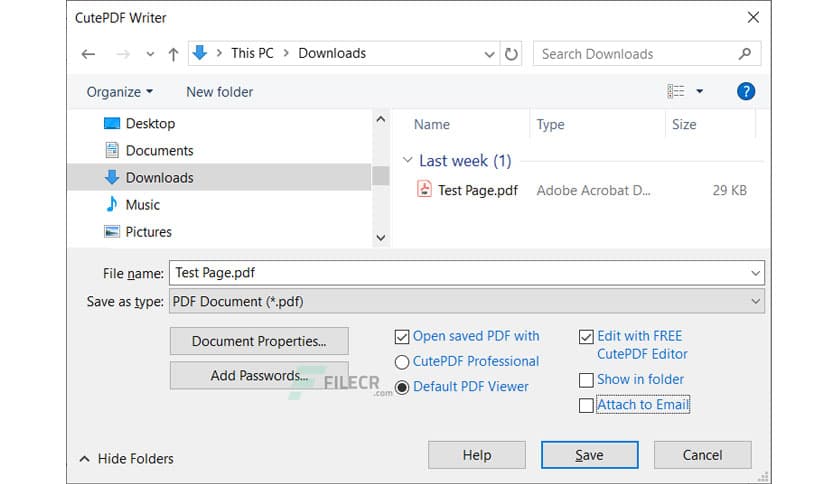Select the CutePDF Professional radio button
Screen dimensions: 836x484
coord(402,362)
